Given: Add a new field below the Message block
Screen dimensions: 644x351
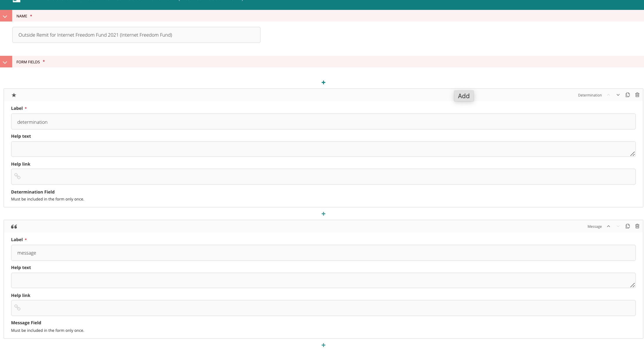Looking at the screenshot, I should pos(323,345).
